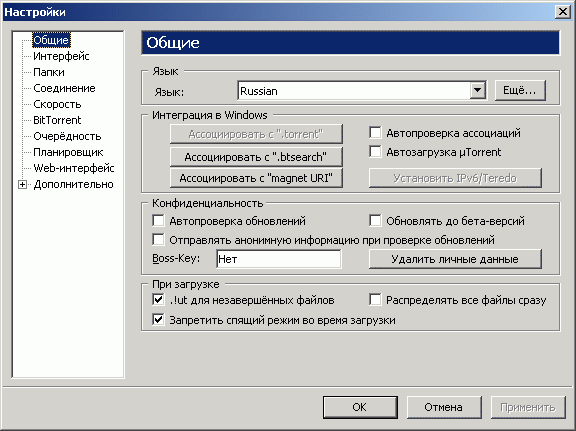Go to Соединение settings page
This screenshot has width=576, height=431.
64,88
